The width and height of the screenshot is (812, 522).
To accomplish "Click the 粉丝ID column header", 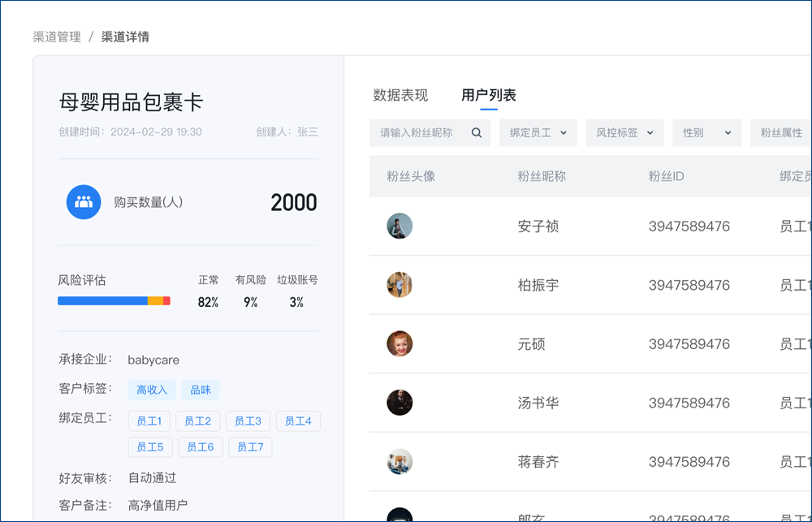I will 666,176.
